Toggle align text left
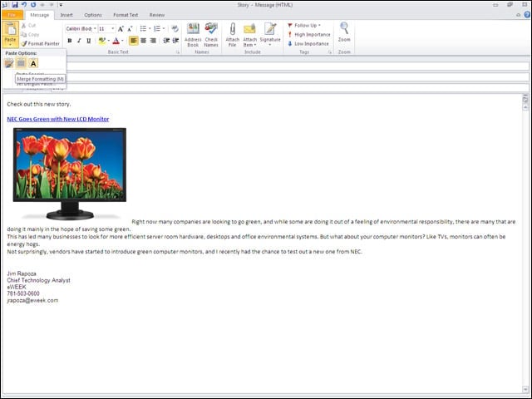532x399 pixels. coord(134,41)
